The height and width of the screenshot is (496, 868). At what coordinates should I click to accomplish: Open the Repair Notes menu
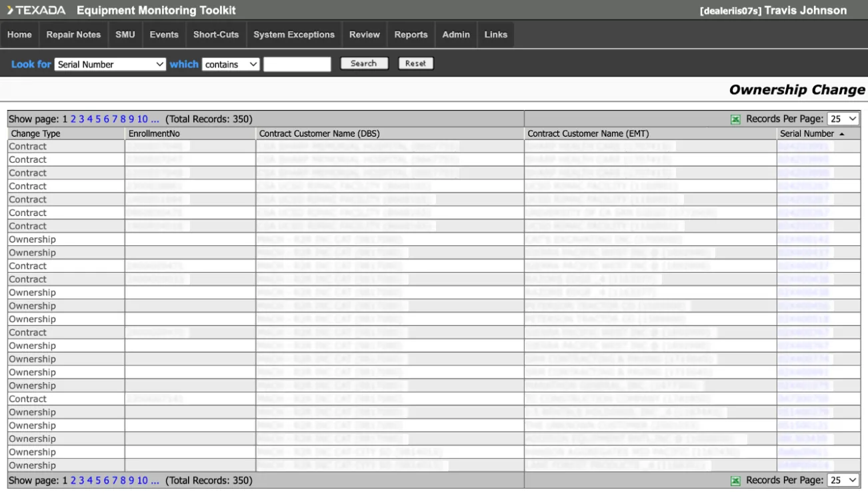click(73, 35)
